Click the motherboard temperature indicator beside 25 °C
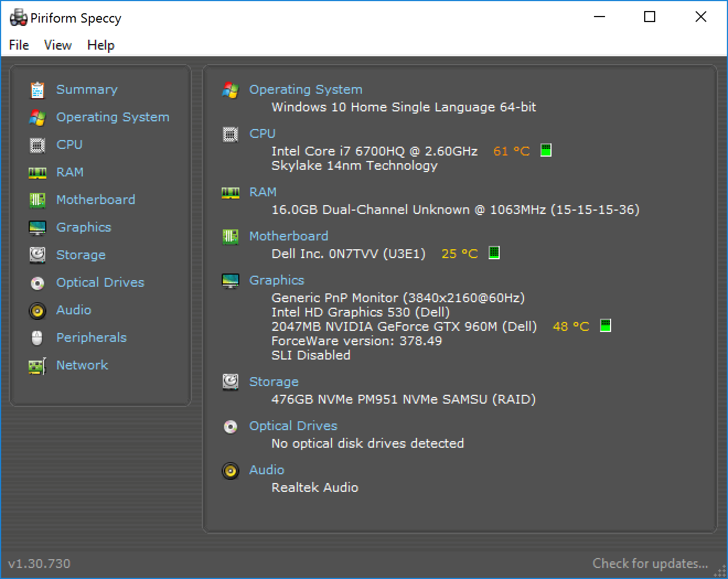Image resolution: width=728 pixels, height=579 pixels. click(x=494, y=253)
